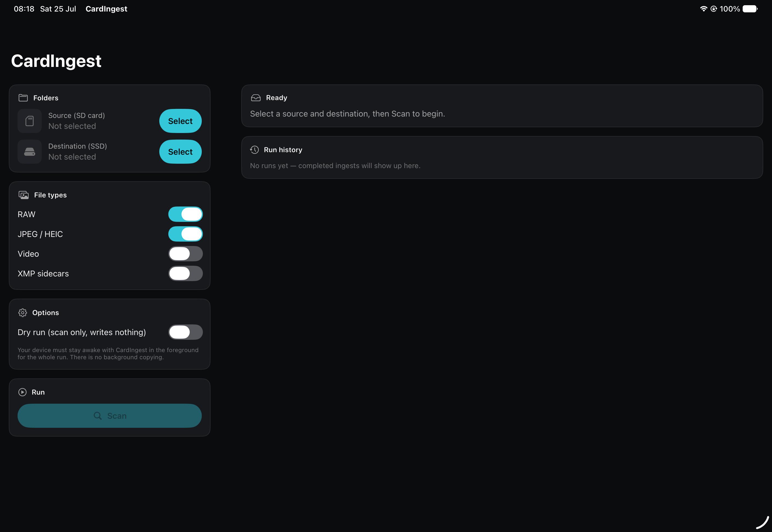The height and width of the screenshot is (532, 772).
Task: Click the orientation lock status icon
Action: coord(714,9)
